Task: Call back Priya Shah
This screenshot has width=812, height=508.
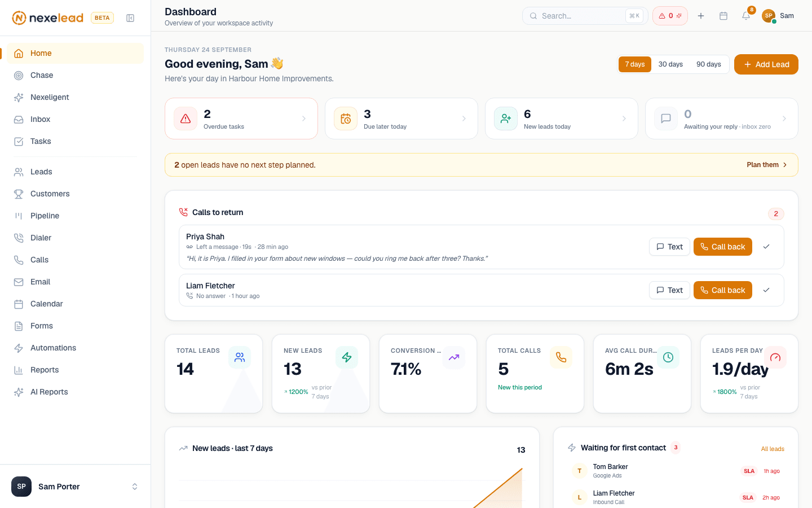Action: click(723, 247)
